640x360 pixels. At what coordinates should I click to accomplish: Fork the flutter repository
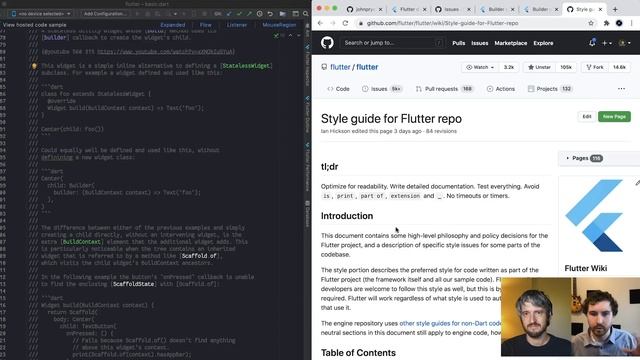tap(595, 67)
